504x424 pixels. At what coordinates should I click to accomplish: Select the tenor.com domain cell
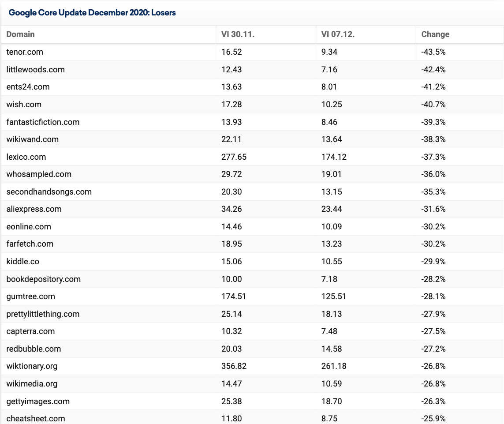tap(25, 52)
